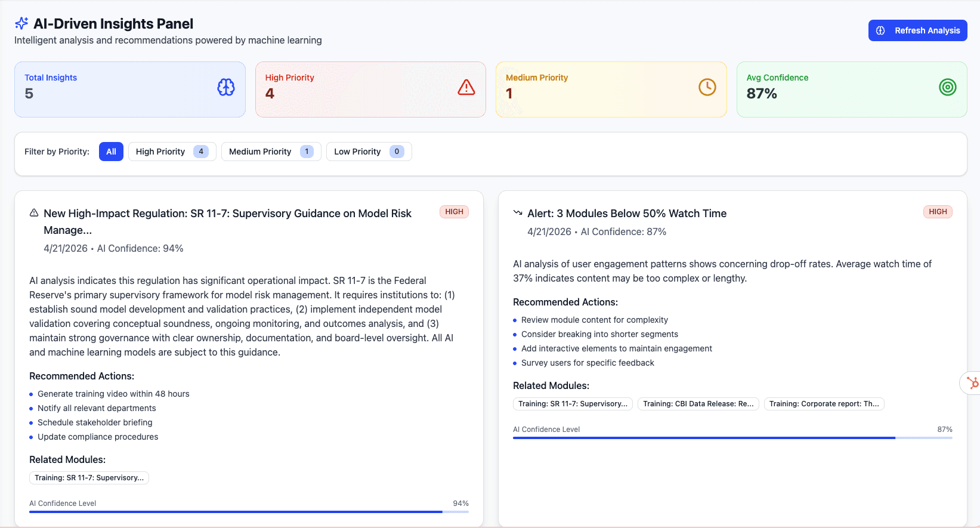
Task: Click the Alert: 3 Modules Below 50% Watch Time title
Action: 627,214
